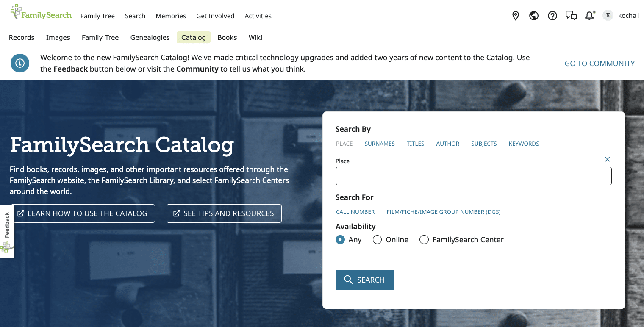Click the Availability label text
This screenshot has height=327, width=644.
coord(355,226)
